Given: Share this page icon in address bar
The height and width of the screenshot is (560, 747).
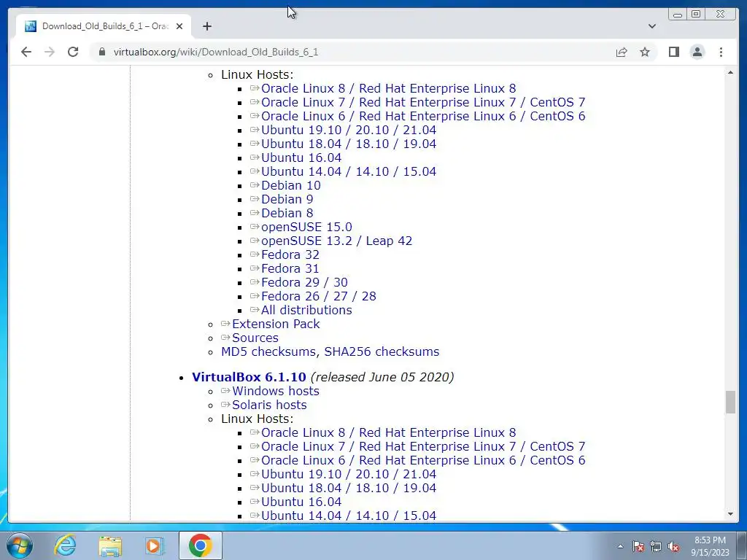Looking at the screenshot, I should pyautogui.click(x=622, y=52).
